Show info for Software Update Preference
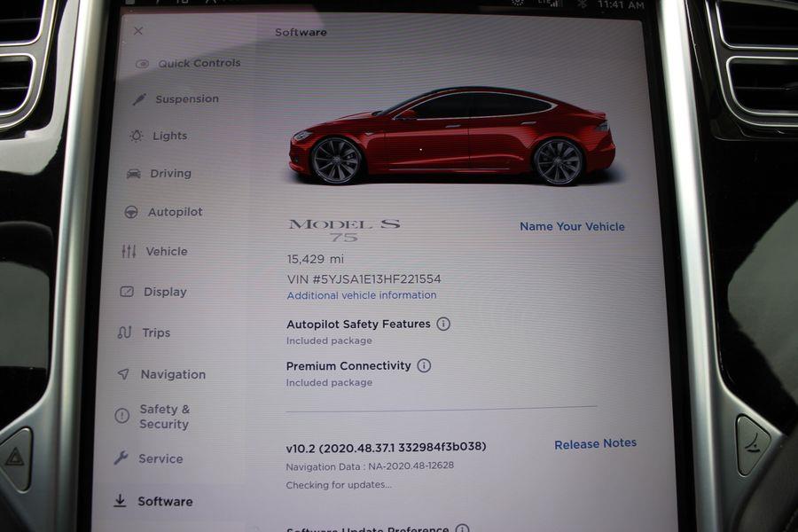This screenshot has height=532, width=798. (462, 528)
